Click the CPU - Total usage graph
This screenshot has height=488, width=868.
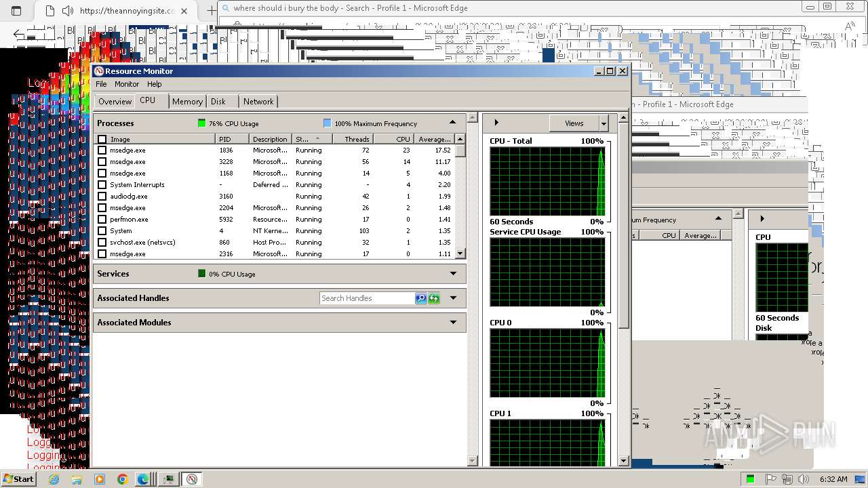[547, 182]
